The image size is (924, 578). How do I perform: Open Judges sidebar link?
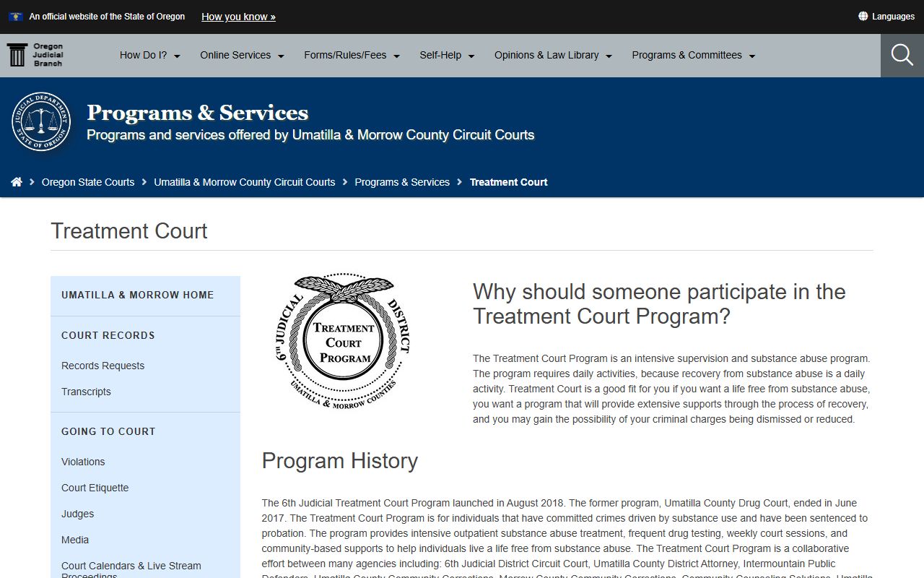(x=78, y=514)
